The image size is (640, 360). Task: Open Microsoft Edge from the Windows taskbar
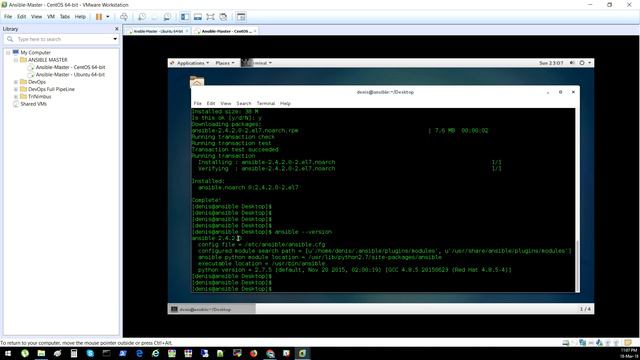[x=139, y=353]
